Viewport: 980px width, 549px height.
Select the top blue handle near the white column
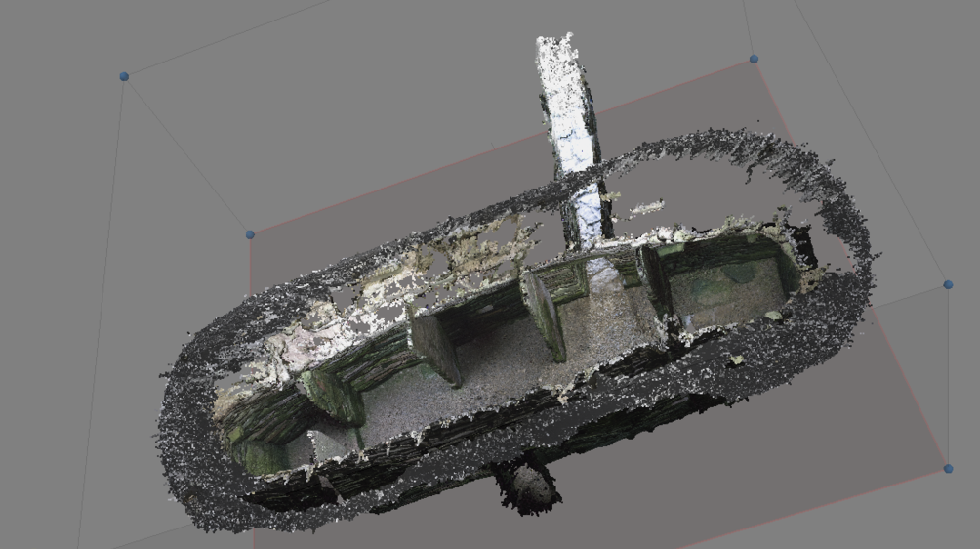[x=754, y=59]
